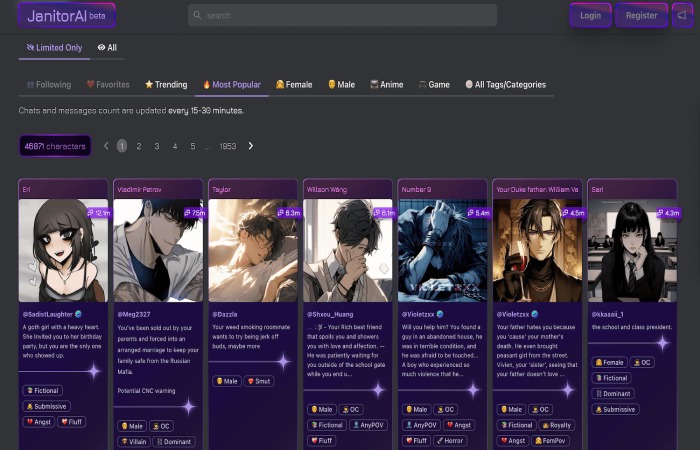Screen dimensions: 700x450
Task: Open the Login page
Action: [x=590, y=15]
